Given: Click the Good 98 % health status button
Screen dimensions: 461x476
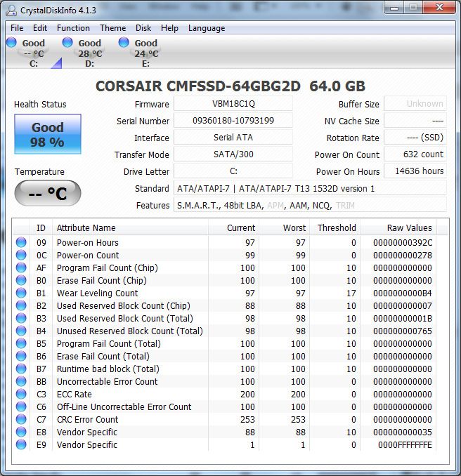Looking at the screenshot, I should click(48, 134).
